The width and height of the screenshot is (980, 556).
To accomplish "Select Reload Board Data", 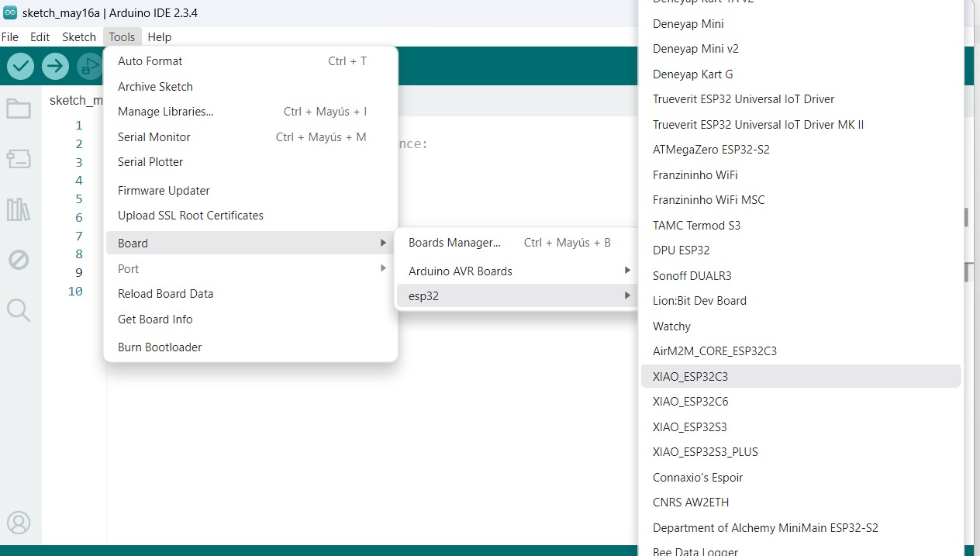I will pyautogui.click(x=250, y=294).
